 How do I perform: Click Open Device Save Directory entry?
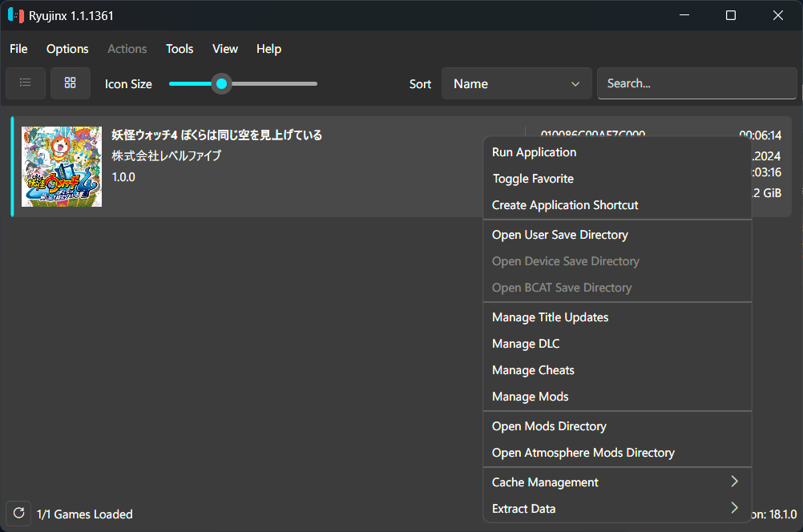(x=617, y=261)
